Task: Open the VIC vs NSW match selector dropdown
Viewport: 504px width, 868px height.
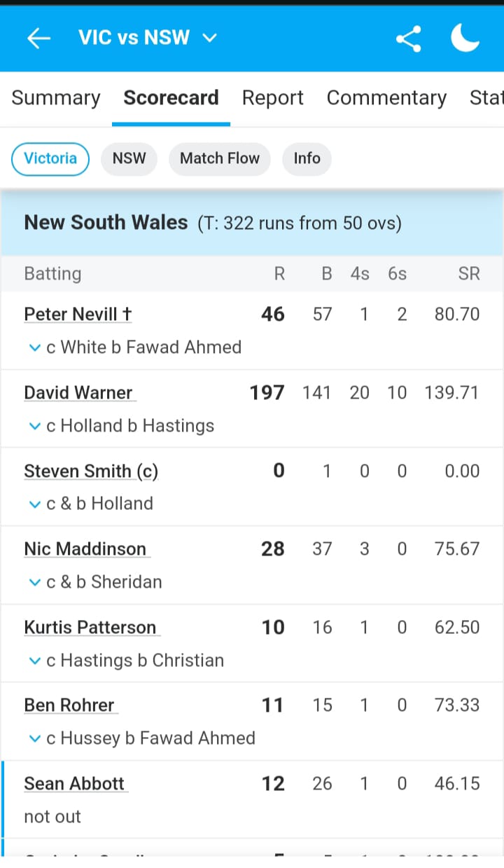Action: coord(209,39)
